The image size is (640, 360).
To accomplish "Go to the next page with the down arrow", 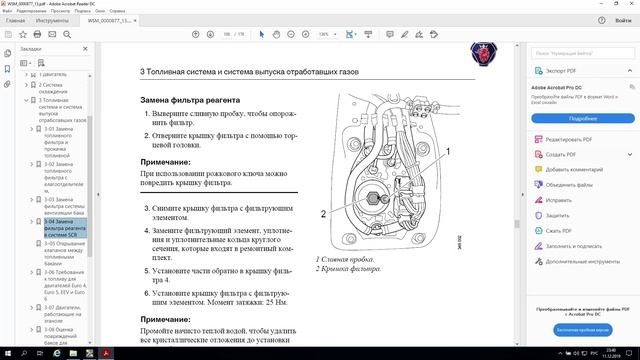I will click(210, 35).
